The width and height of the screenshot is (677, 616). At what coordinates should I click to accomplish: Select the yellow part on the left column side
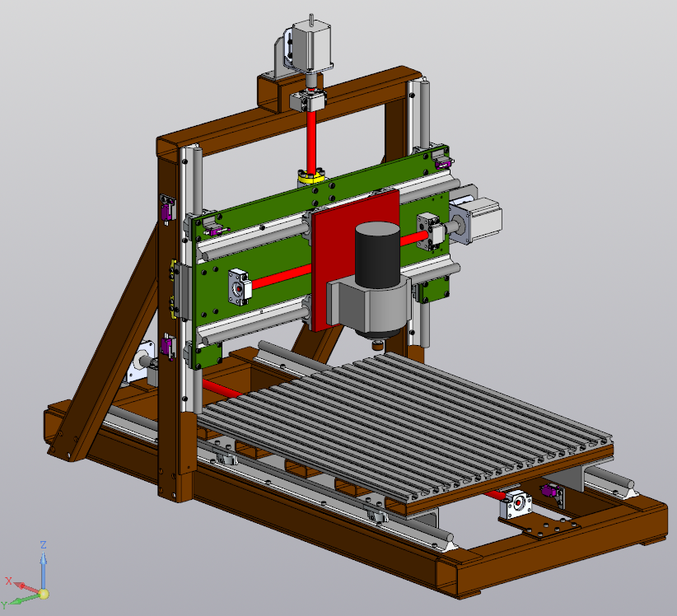click(x=174, y=289)
